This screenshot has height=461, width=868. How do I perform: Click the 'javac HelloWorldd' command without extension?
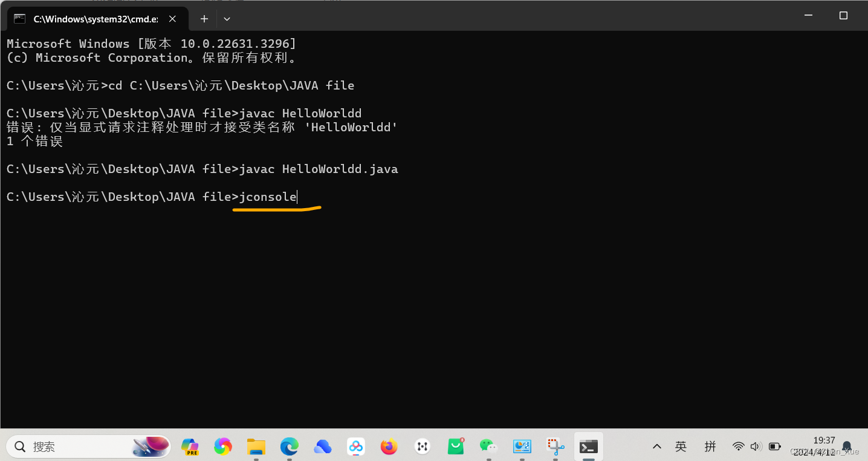[300, 113]
